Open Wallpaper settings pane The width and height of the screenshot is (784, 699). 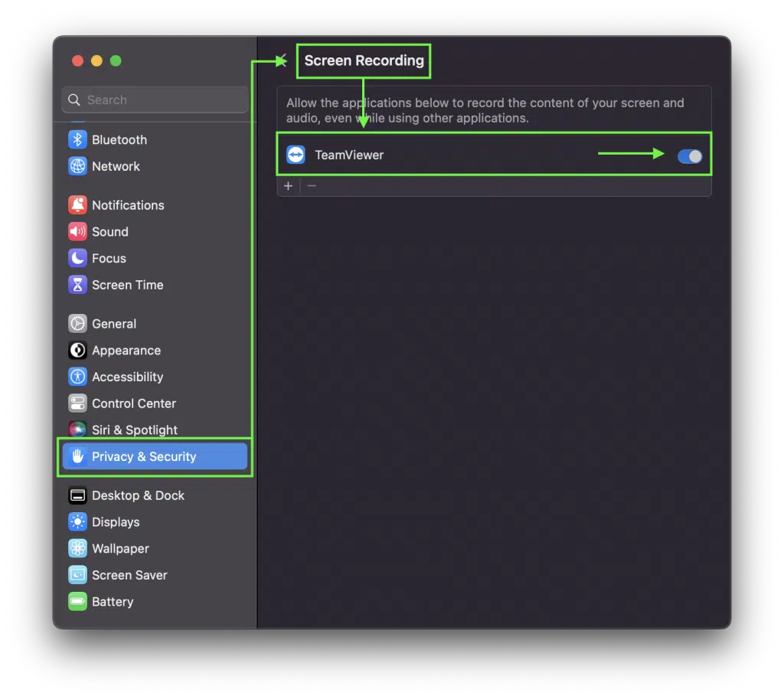120,548
